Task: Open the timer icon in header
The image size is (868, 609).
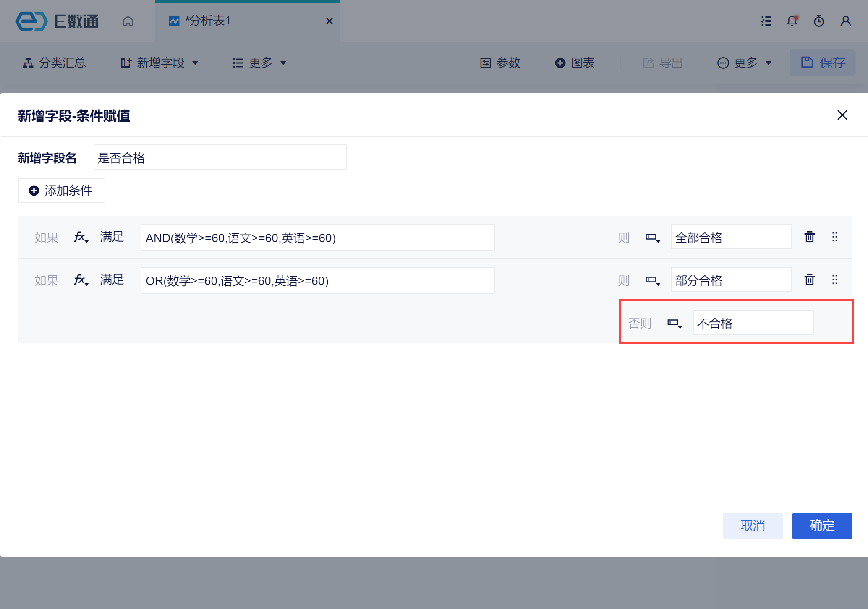Action: 818,21
